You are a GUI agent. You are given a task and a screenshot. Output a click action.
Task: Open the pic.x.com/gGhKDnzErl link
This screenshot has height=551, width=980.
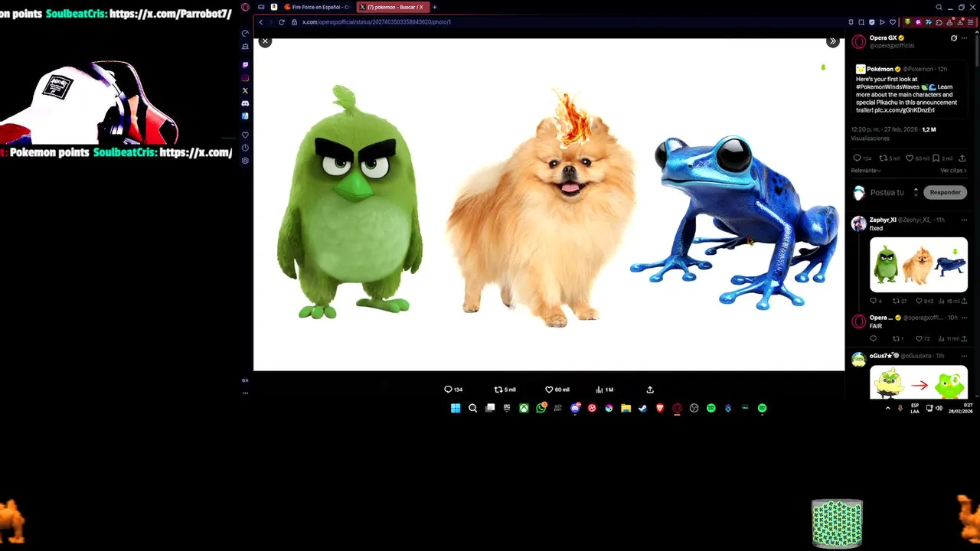(904, 110)
